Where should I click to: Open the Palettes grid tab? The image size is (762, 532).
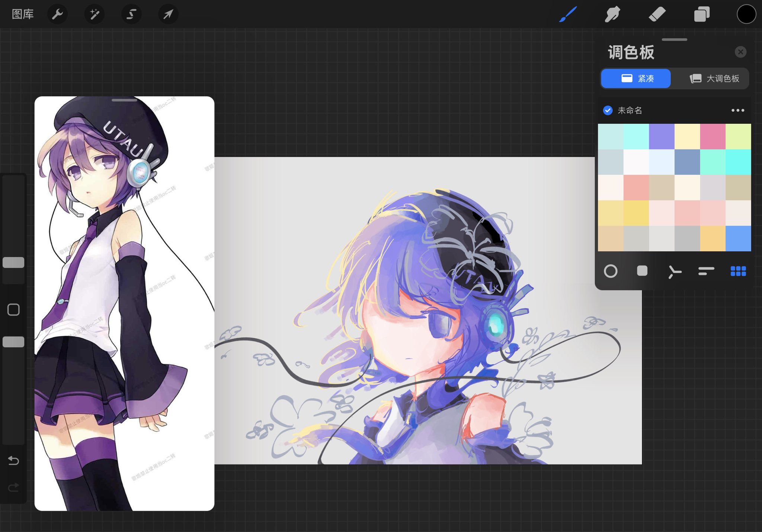(738, 271)
